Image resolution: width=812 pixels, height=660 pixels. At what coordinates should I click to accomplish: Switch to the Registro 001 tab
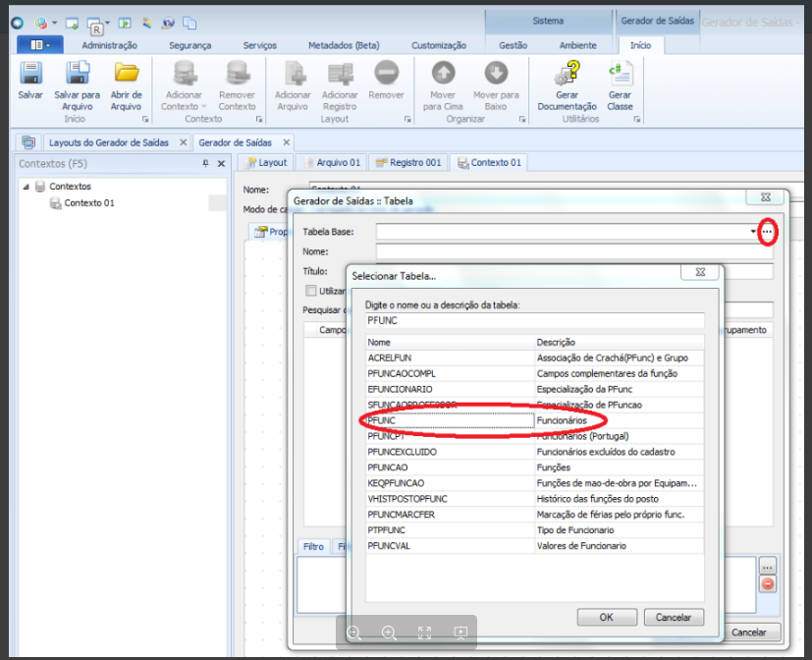[408, 163]
